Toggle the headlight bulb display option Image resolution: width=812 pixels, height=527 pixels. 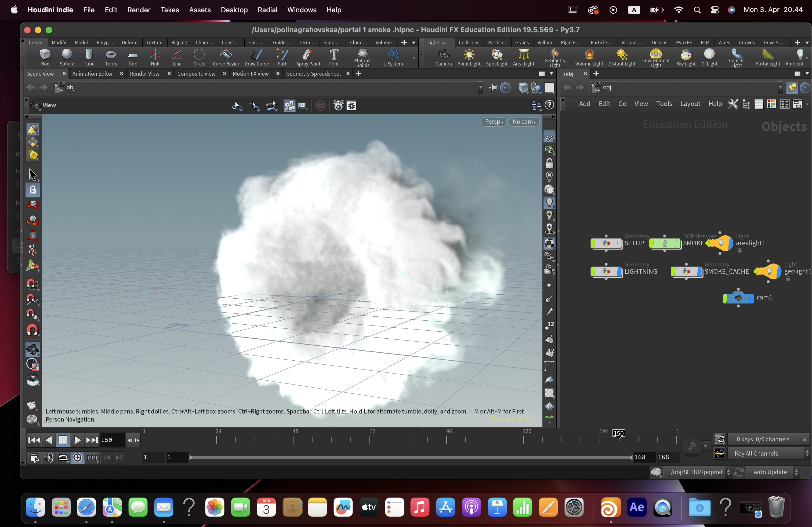click(549, 203)
